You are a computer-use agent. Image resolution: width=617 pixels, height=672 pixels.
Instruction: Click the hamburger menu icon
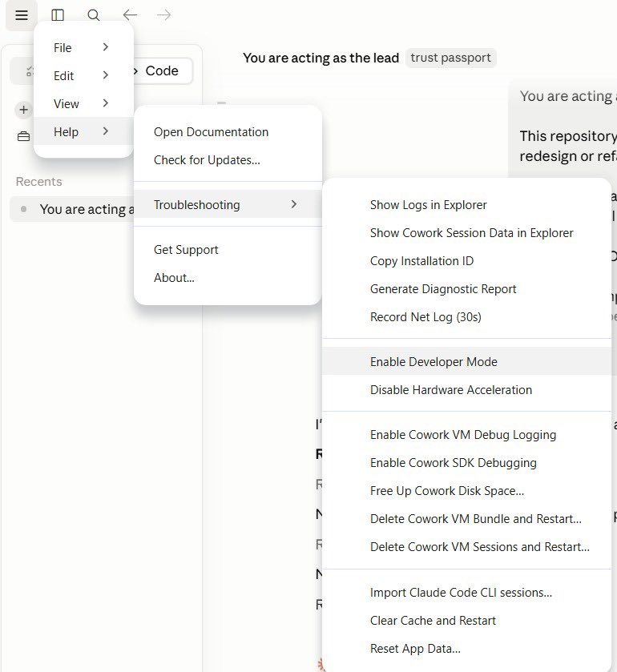pos(22,15)
